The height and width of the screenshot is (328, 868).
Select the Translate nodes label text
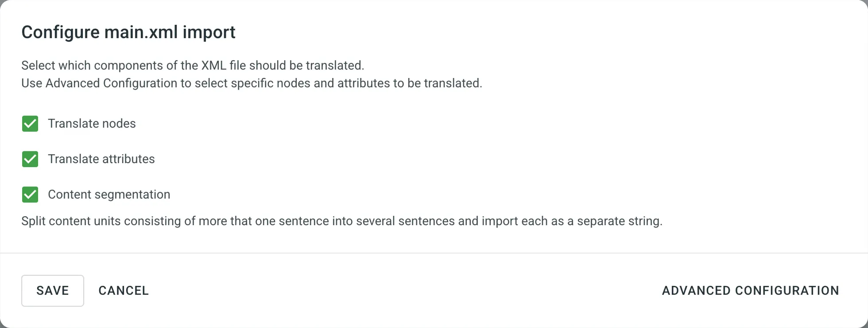pos(92,124)
